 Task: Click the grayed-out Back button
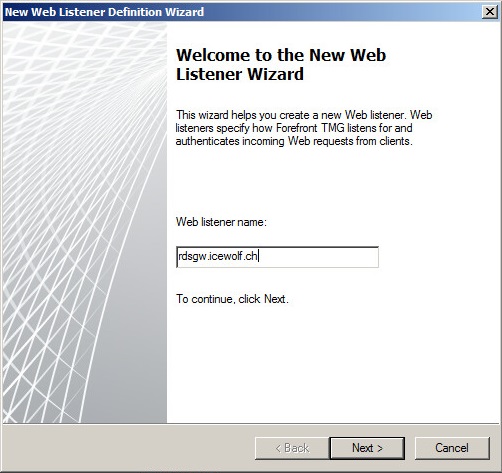pos(292,448)
